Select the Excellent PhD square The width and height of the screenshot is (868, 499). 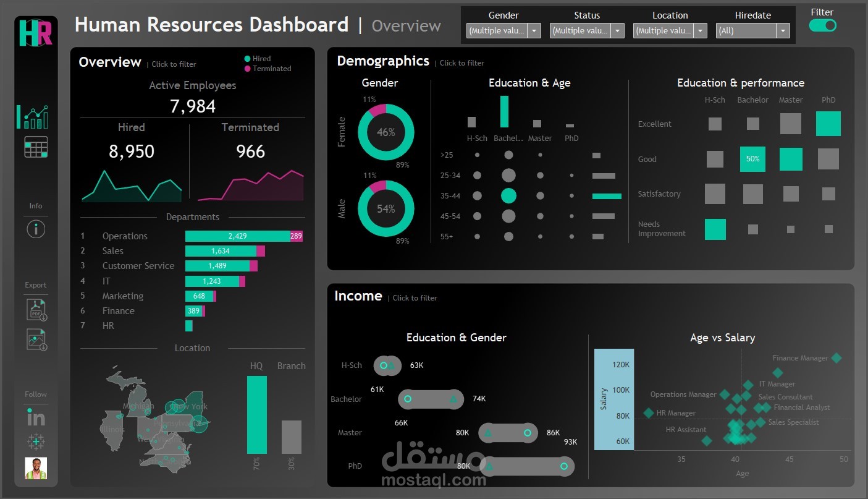coord(828,124)
